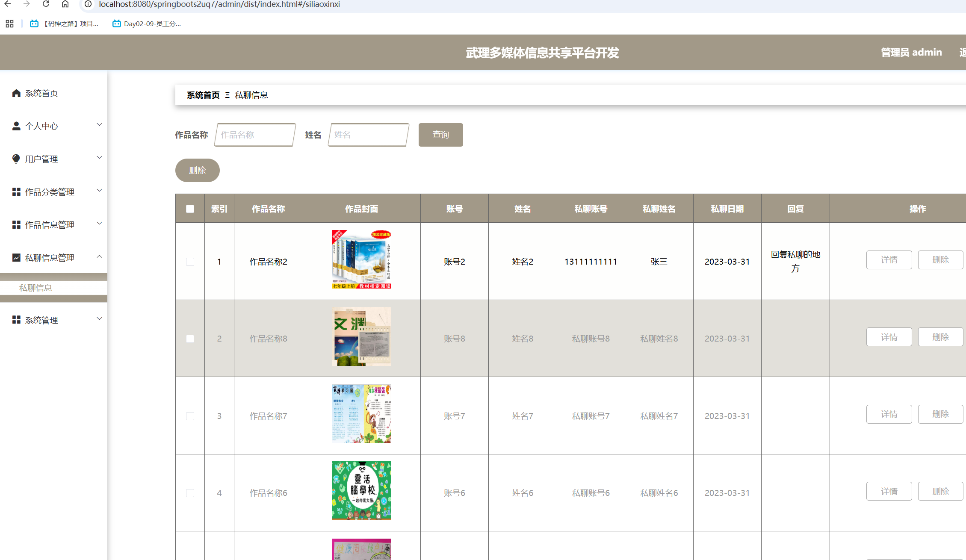966x560 pixels.
Task: Click the grid icon for 系统管理
Action: pos(16,320)
